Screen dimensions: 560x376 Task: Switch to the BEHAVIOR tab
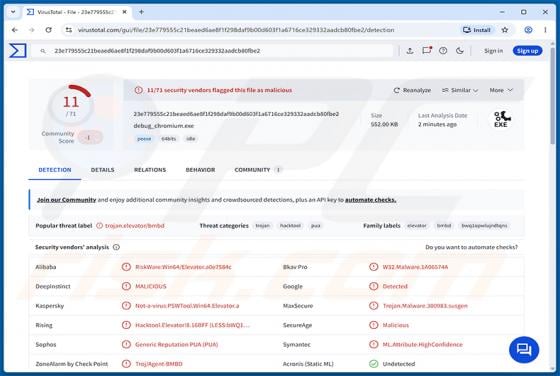200,170
